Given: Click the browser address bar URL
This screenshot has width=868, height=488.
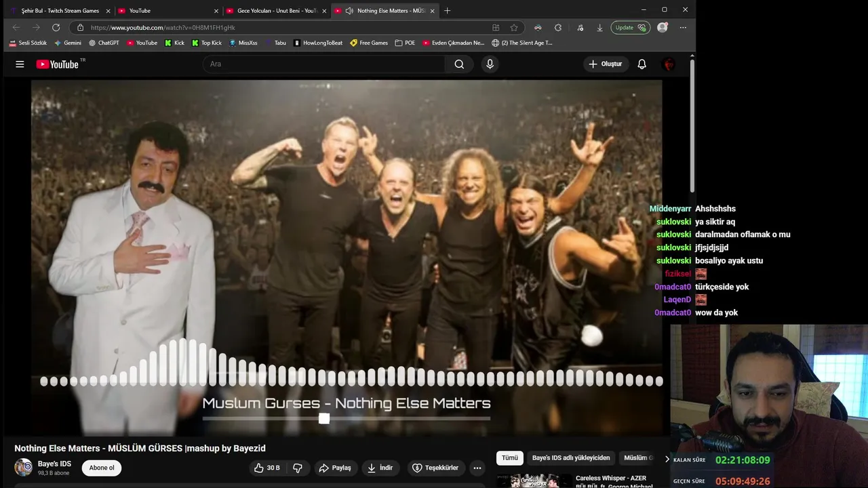Looking at the screenshot, I should click(163, 28).
